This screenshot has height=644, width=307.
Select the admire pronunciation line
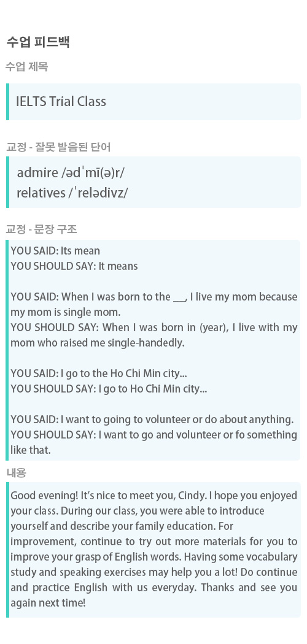tap(71, 173)
